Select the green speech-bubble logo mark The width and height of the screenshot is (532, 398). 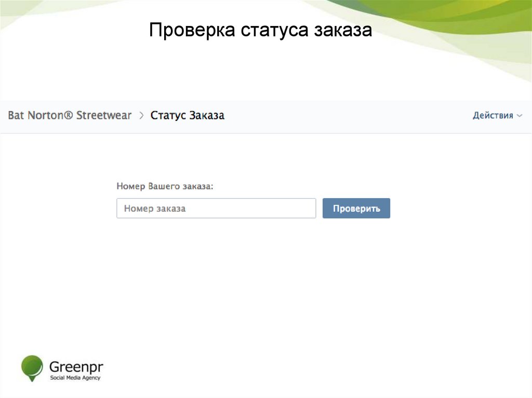[31, 366]
